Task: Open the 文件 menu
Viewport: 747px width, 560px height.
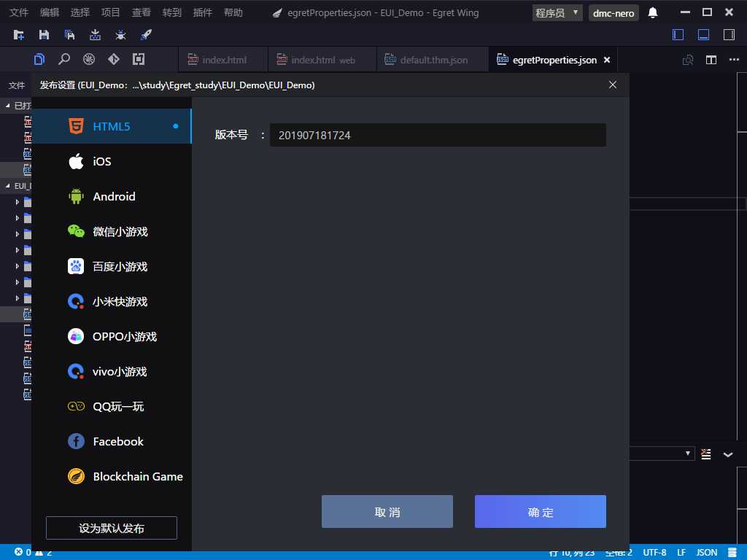Action: [19, 13]
